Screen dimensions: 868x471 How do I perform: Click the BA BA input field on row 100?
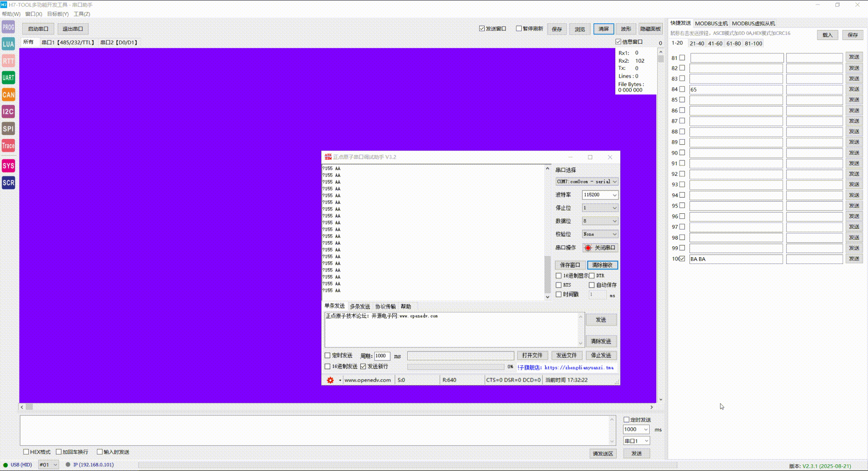point(736,259)
